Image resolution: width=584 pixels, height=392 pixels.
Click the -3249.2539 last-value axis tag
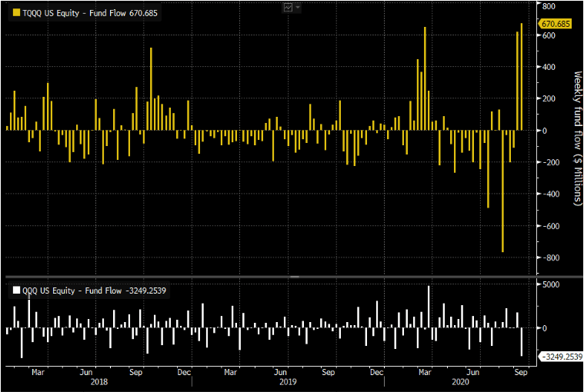(561, 357)
